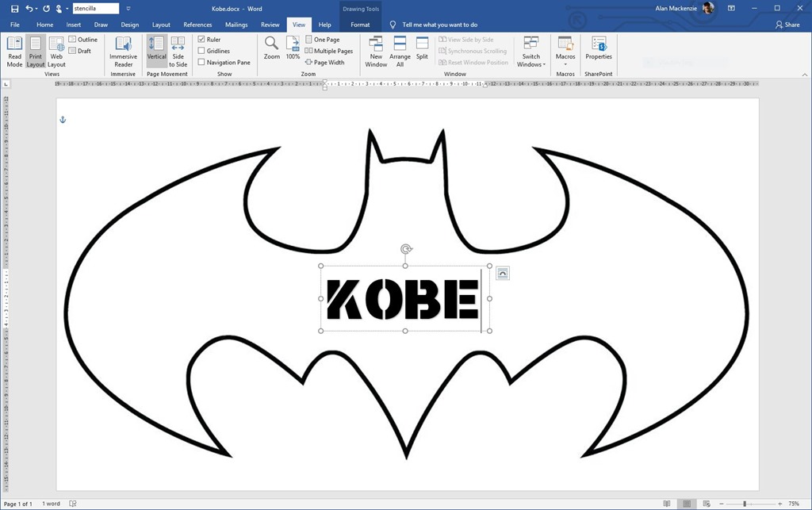812x510 pixels.
Task: Switch to Read Mode view
Action: 14,51
